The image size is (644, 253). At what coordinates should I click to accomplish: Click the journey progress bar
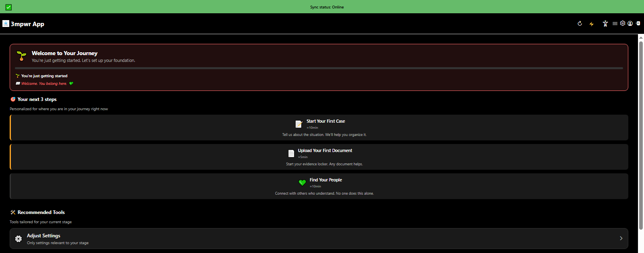pyautogui.click(x=319, y=68)
